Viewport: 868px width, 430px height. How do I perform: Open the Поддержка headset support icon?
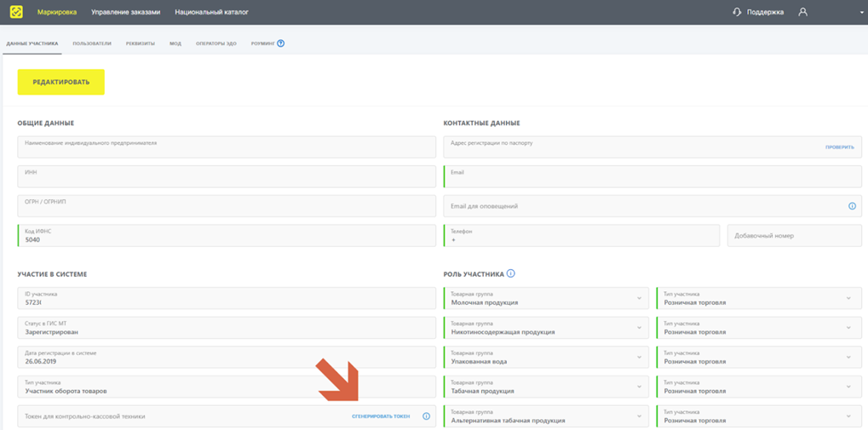pyautogui.click(x=737, y=12)
